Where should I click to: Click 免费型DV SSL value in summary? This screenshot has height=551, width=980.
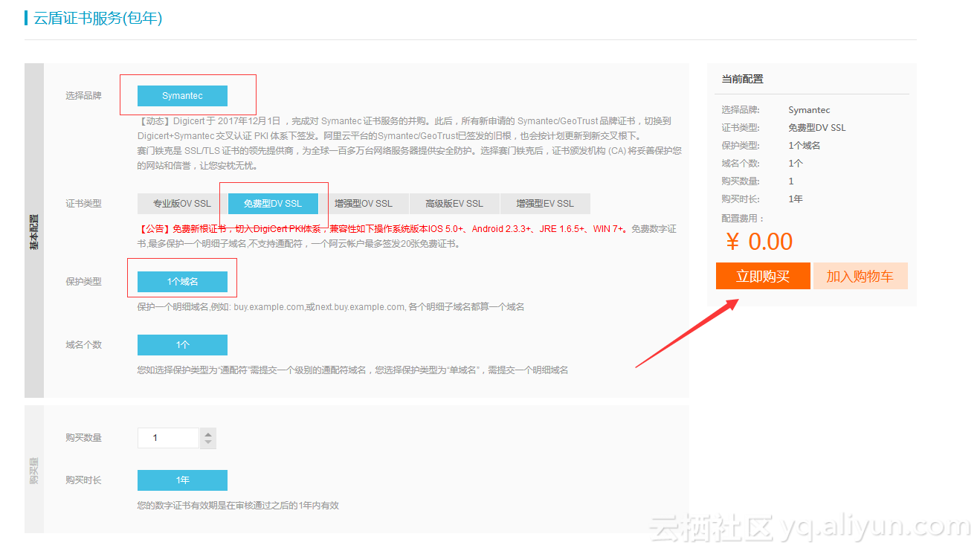click(817, 128)
